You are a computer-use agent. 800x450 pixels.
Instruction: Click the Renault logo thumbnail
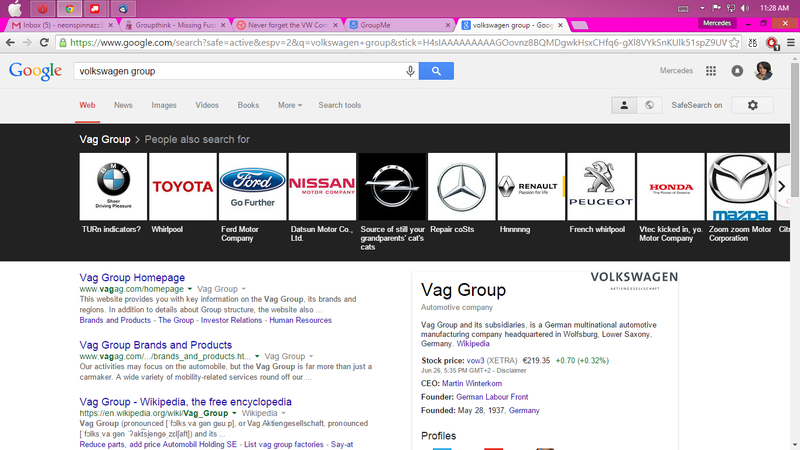point(531,186)
